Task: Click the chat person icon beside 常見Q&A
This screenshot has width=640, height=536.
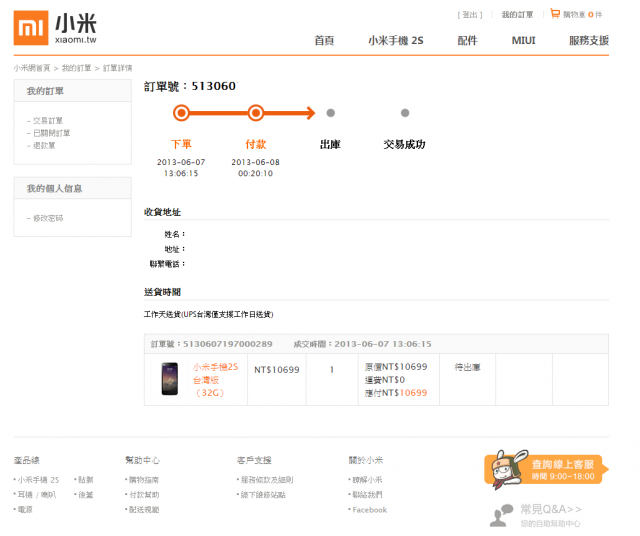Action: click(x=501, y=516)
